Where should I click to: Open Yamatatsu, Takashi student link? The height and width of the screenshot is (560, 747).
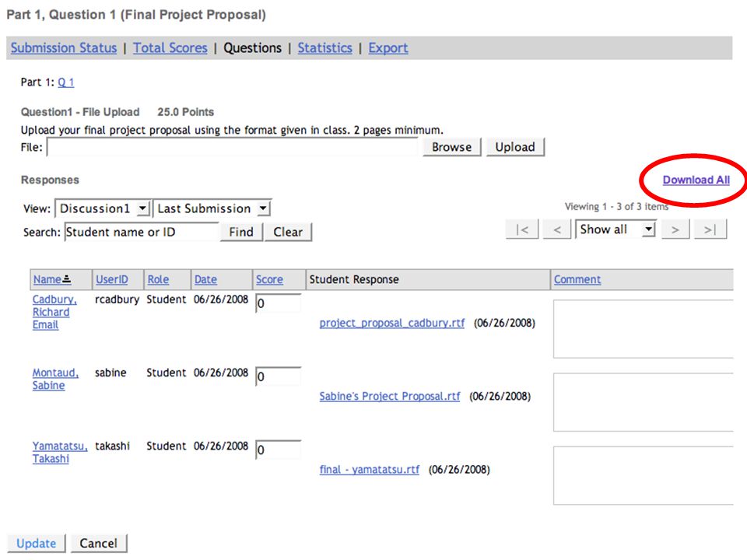coord(60,453)
